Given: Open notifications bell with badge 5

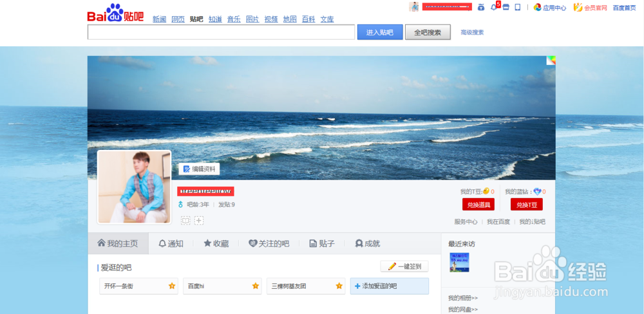Looking at the screenshot, I should (494, 7).
